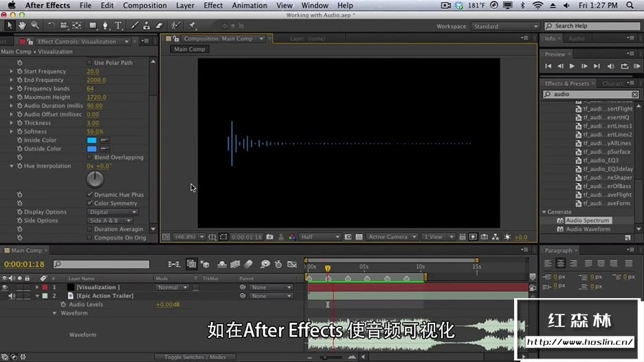Open Normal blending mode dropdown for Visualization

172,287
